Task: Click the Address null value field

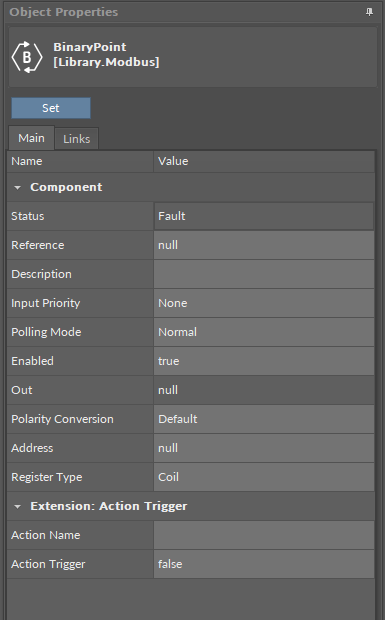Action: [264, 448]
